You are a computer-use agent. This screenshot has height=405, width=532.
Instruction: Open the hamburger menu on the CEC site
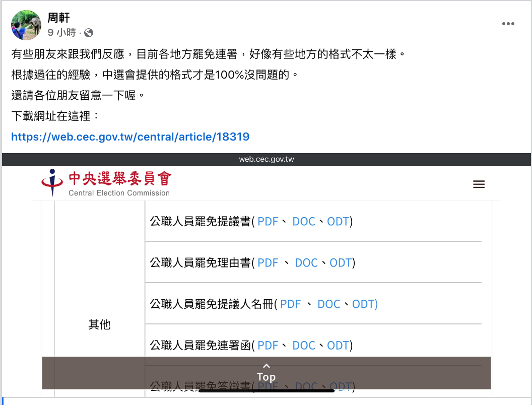pyautogui.click(x=479, y=184)
